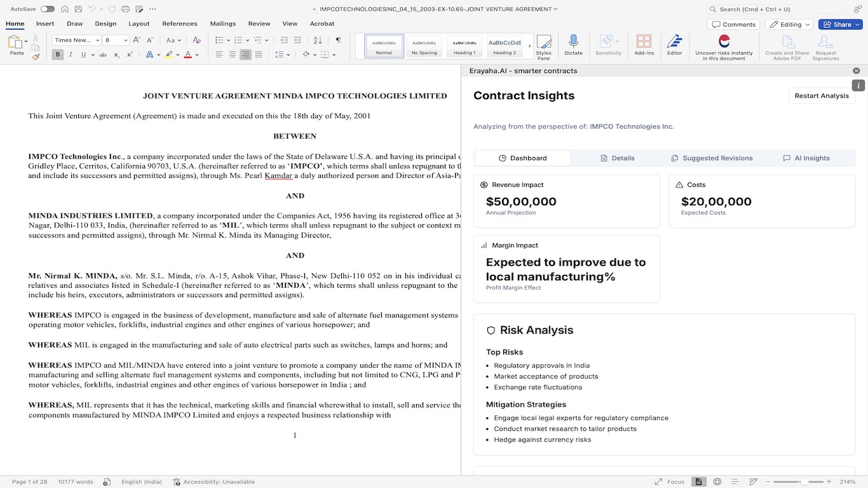868x488 pixels.
Task: Decrease font size with the smaller A icon
Action: [x=149, y=40]
